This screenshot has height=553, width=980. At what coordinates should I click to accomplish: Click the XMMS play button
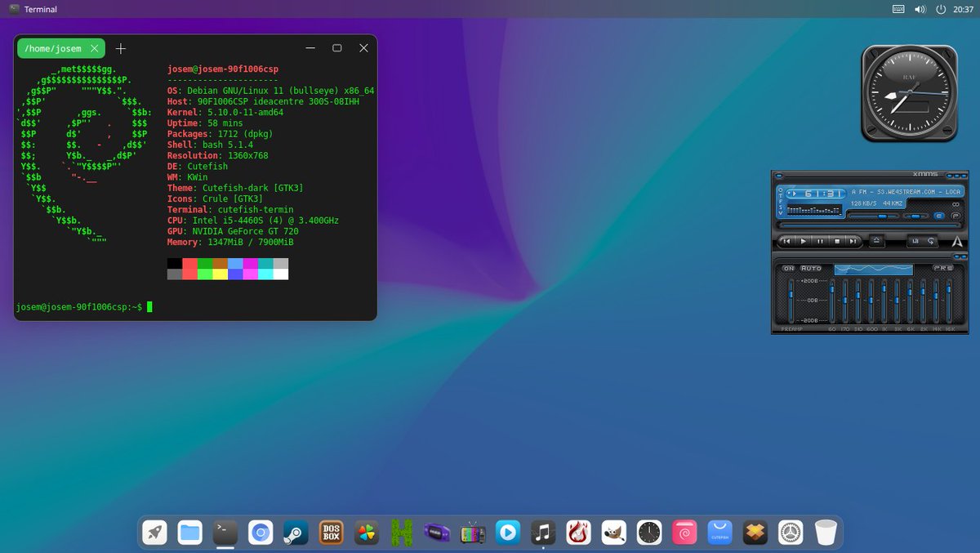coord(803,241)
